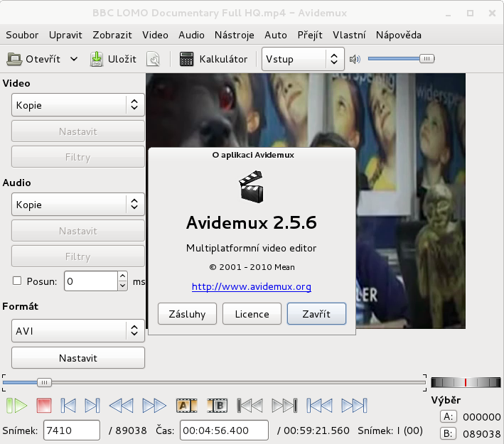Mute audio with the speaker icon
Screen dimensions: 504x444
click(355, 59)
